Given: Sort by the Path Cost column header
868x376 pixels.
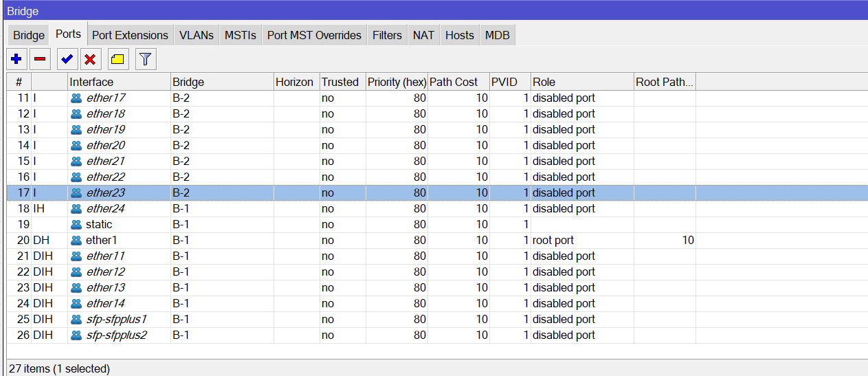Looking at the screenshot, I should 458,82.
